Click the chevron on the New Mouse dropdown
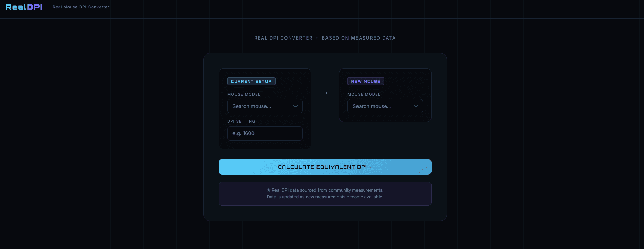Screen dimensions: 644x249 [x=416, y=106]
